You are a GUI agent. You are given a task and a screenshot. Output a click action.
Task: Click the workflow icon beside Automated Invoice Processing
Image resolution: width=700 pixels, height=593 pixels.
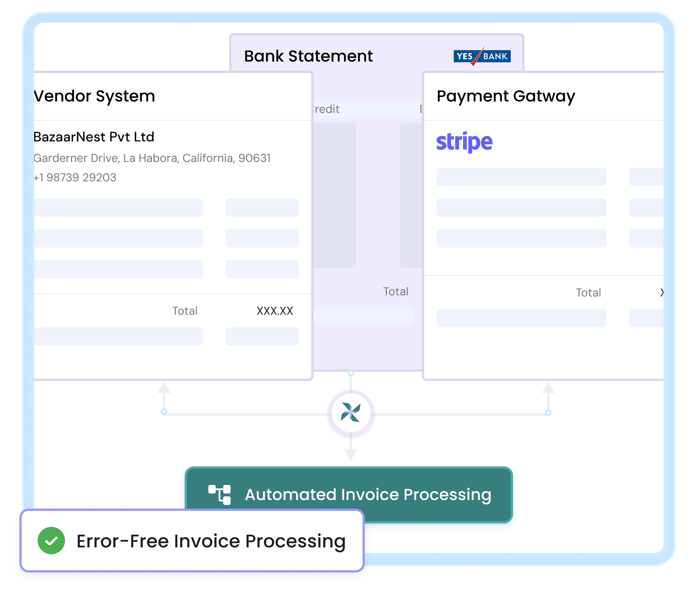[219, 495]
